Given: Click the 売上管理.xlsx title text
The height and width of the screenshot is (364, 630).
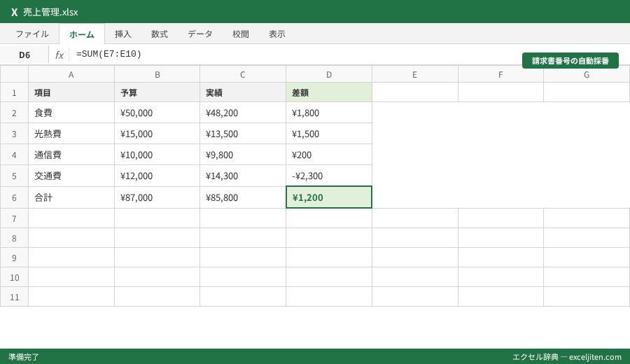Looking at the screenshot, I should point(50,12).
